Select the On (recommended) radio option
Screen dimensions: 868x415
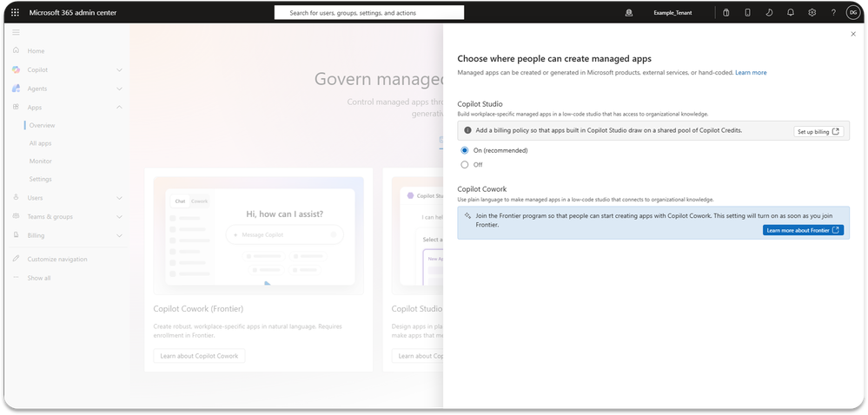click(x=465, y=150)
